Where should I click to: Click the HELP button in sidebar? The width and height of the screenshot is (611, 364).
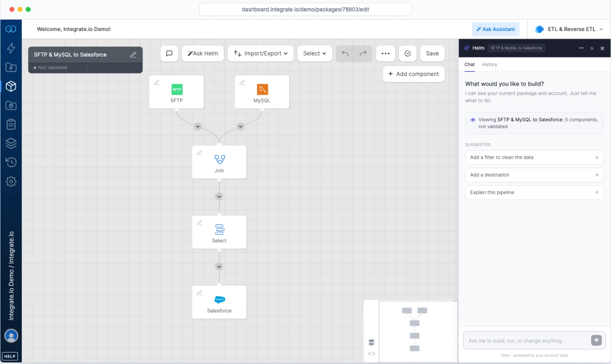click(x=10, y=356)
